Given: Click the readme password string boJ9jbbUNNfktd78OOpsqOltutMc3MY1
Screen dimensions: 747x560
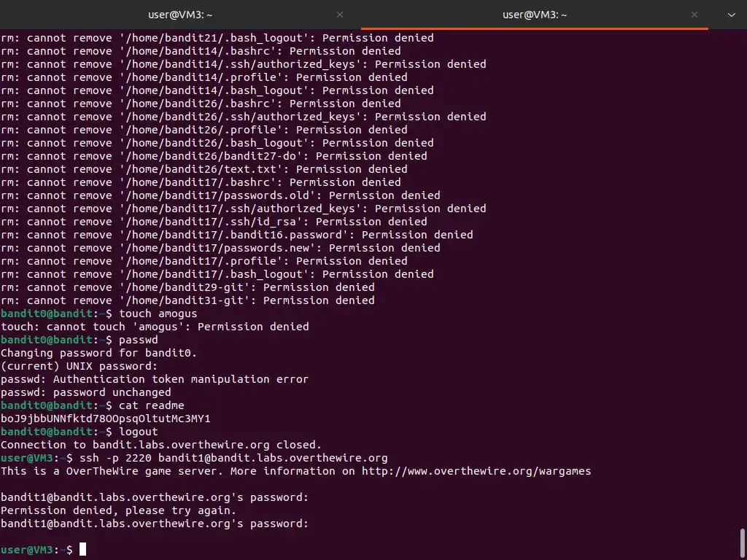Looking at the screenshot, I should pyautogui.click(x=106, y=419).
